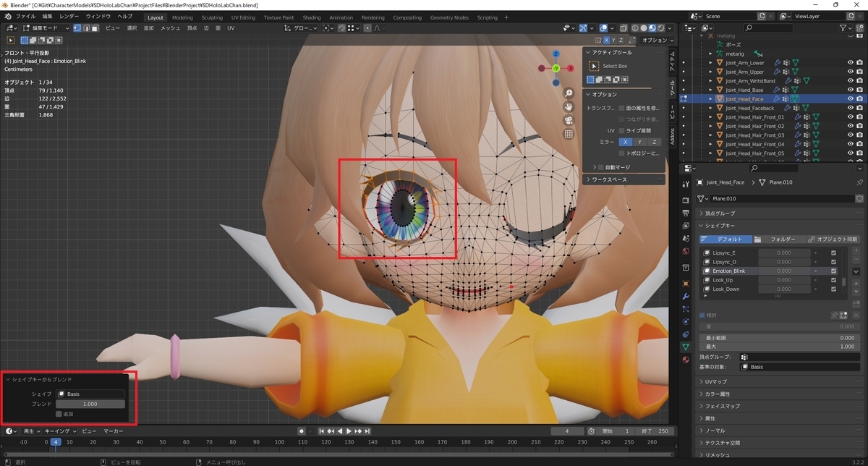
Task: Expand the Joint_Head_Faceback tree item
Action: click(x=710, y=108)
